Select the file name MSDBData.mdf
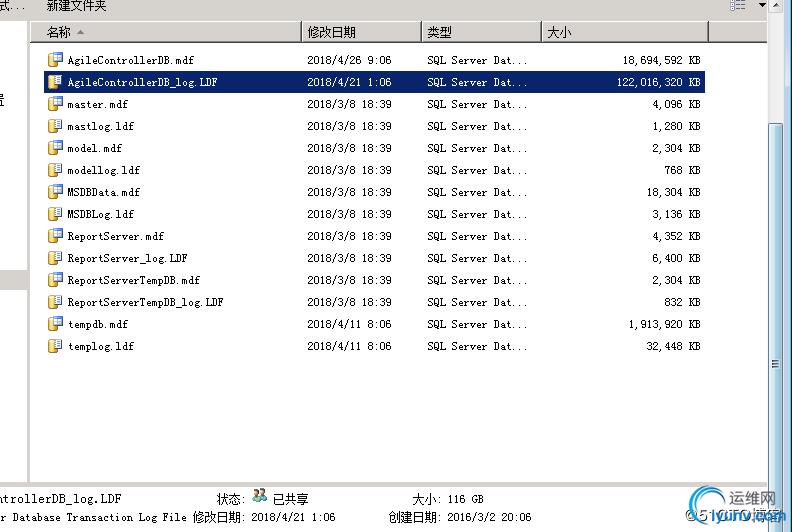 [104, 192]
